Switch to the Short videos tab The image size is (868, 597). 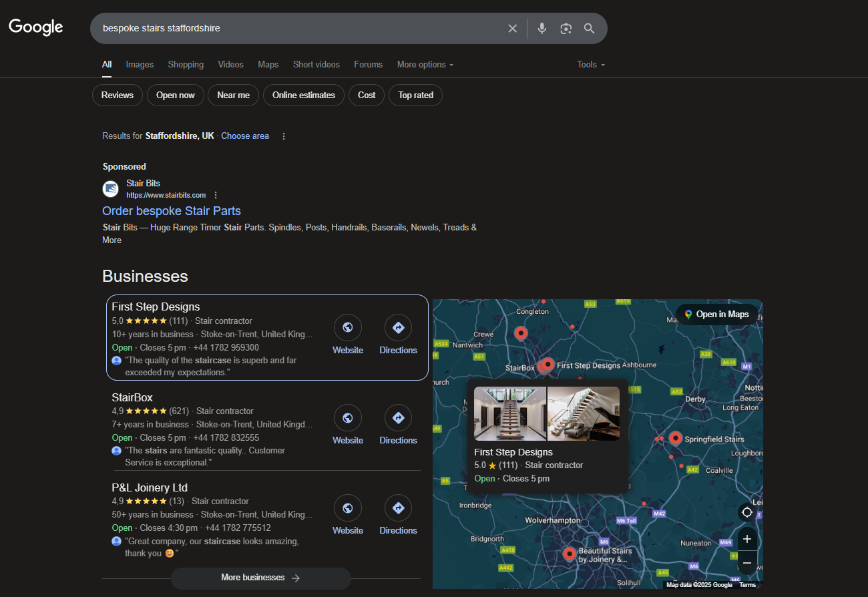pyautogui.click(x=316, y=65)
